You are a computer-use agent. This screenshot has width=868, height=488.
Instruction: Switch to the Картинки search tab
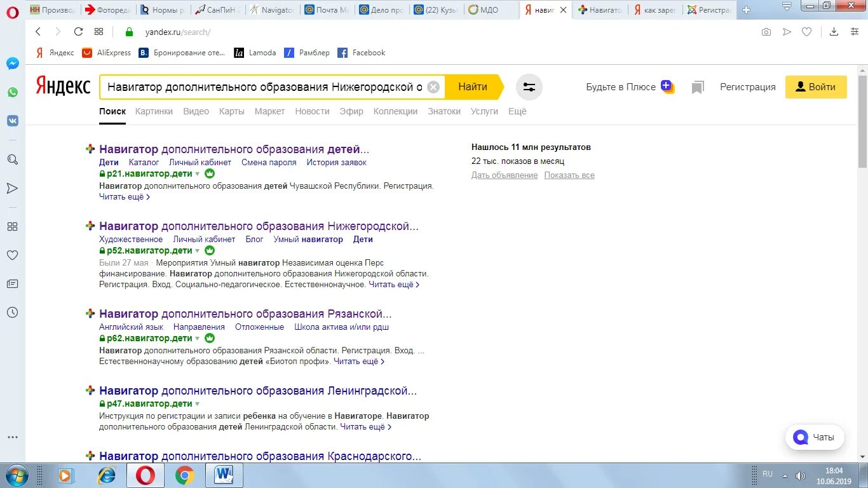point(154,111)
